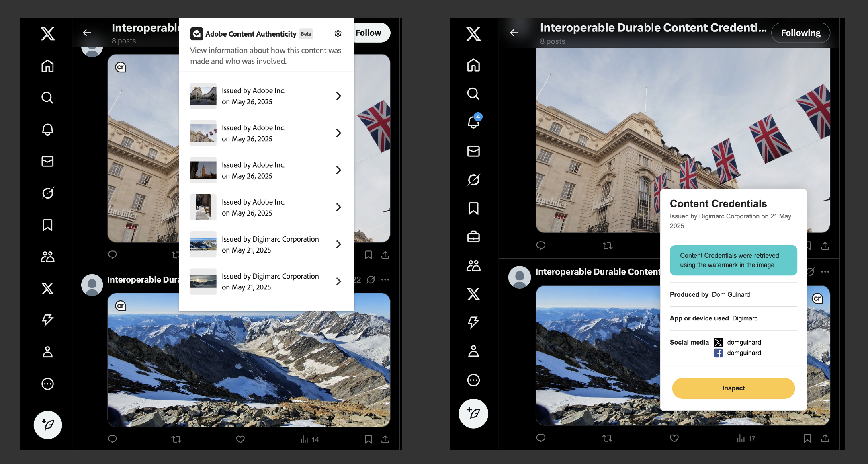Like the mountain post showing 17 views
This screenshot has width=868, height=464.
[674, 438]
